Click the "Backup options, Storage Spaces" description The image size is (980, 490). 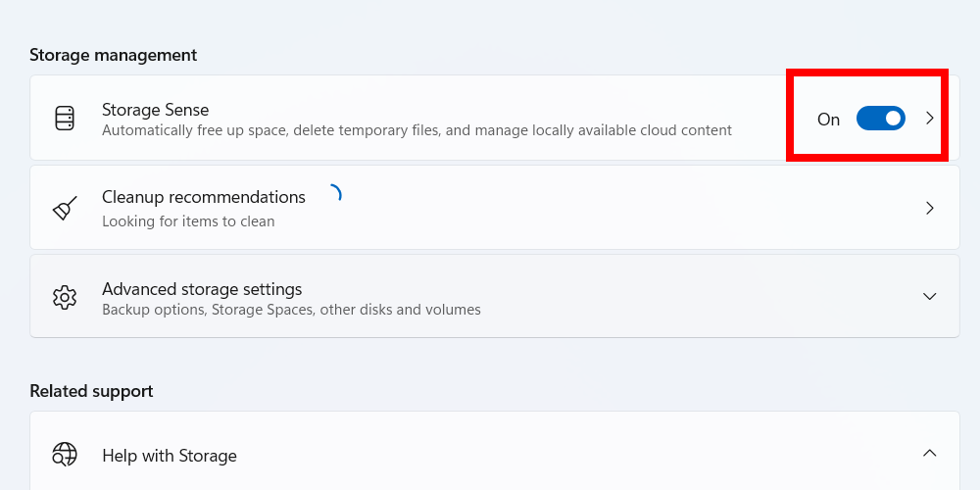point(291,310)
